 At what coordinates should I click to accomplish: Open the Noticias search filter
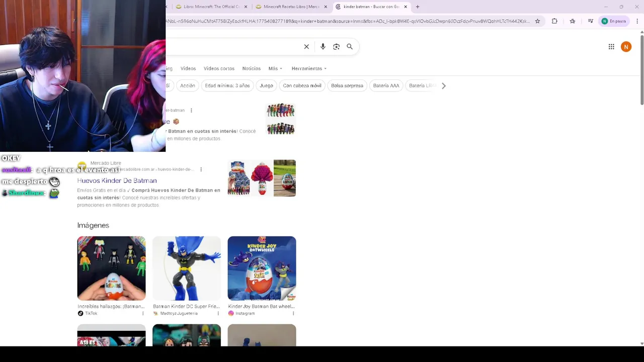click(251, 68)
